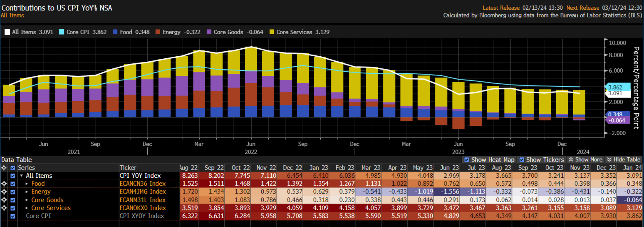
Task: Click the All Items subtitle link
Action: coord(12,15)
